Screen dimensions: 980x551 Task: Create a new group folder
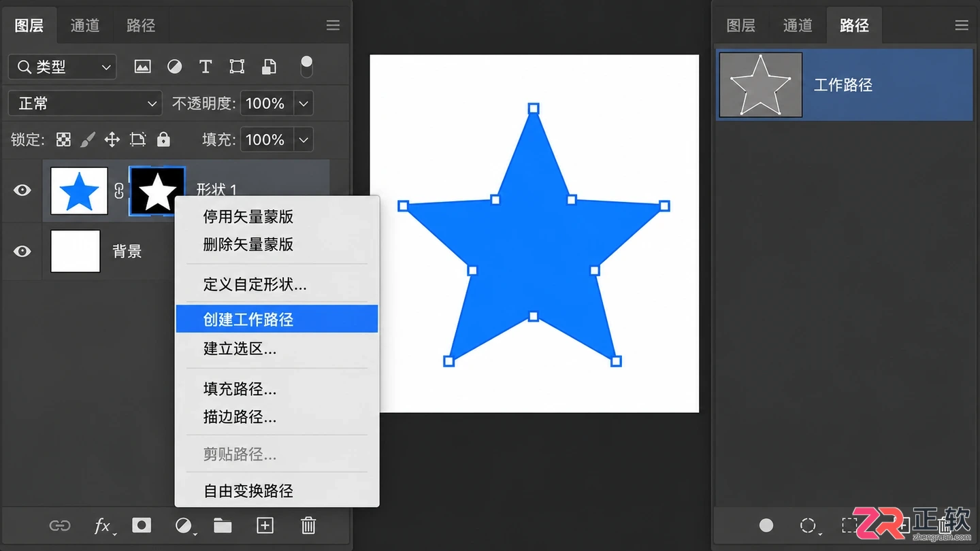coord(223,525)
